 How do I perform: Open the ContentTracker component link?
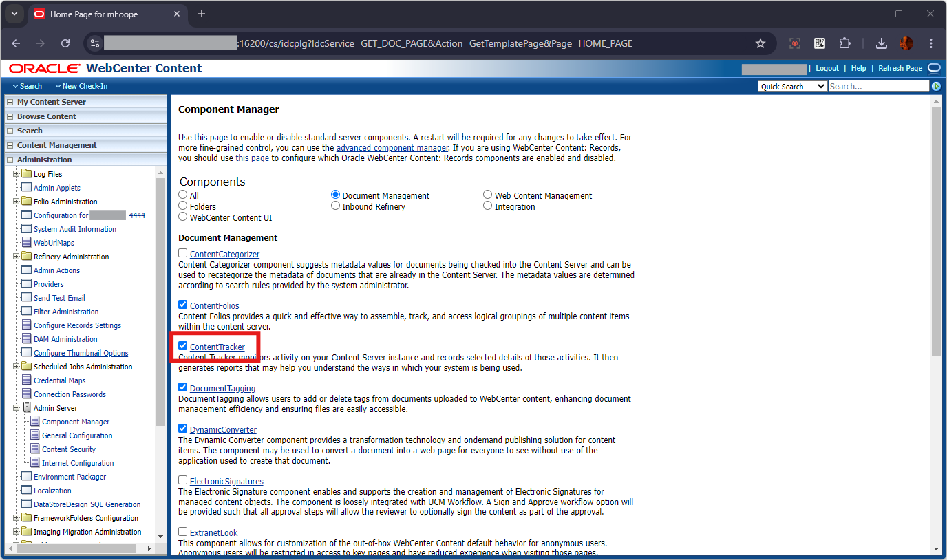click(x=217, y=347)
